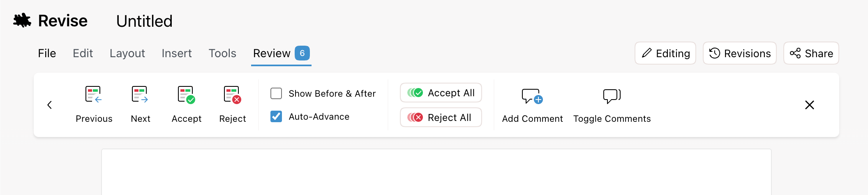868x195 pixels.
Task: Switch to the Layout tab
Action: (x=127, y=53)
